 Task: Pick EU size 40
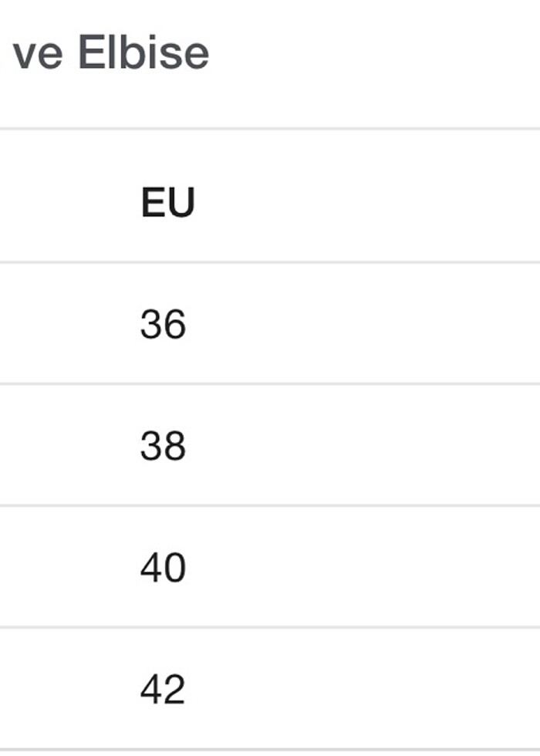tap(163, 568)
